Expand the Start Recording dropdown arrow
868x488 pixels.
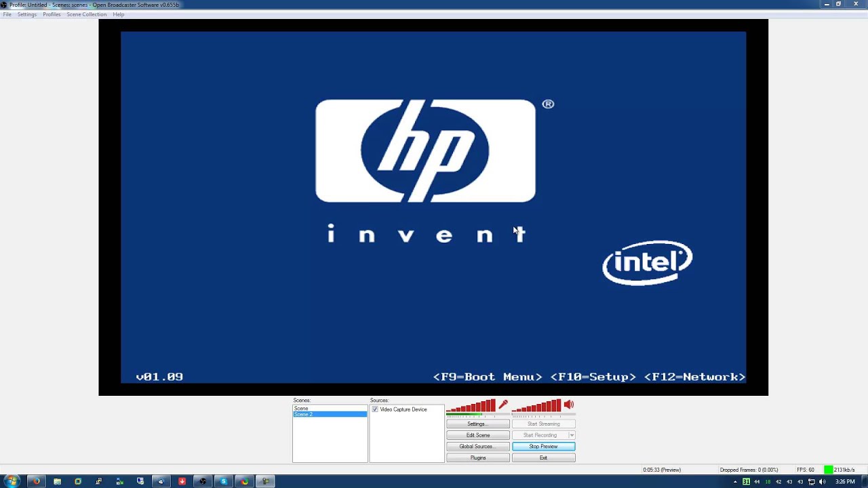pyautogui.click(x=572, y=435)
